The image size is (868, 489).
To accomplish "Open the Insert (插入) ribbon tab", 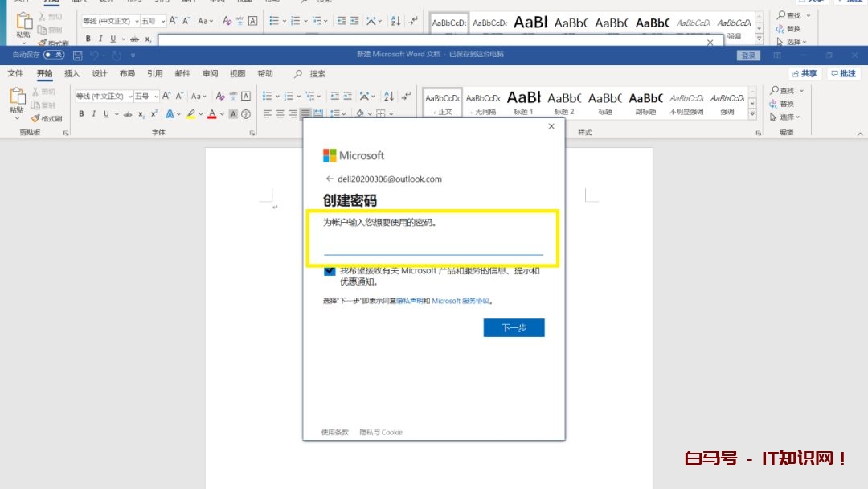I will 72,73.
